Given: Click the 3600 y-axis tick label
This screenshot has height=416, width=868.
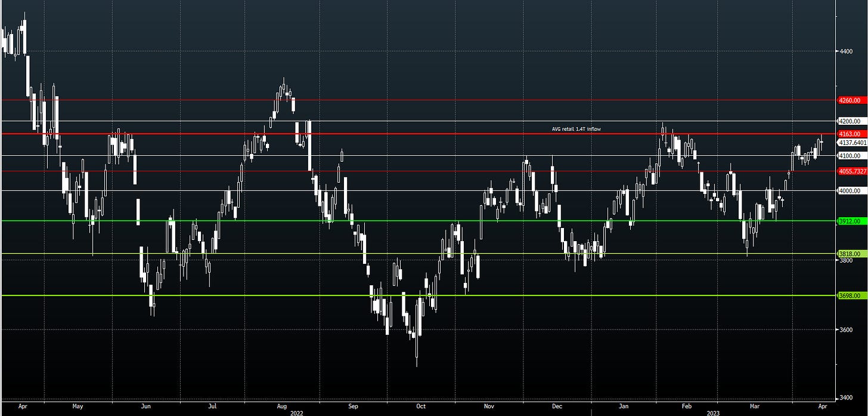Looking at the screenshot, I should coord(847,329).
